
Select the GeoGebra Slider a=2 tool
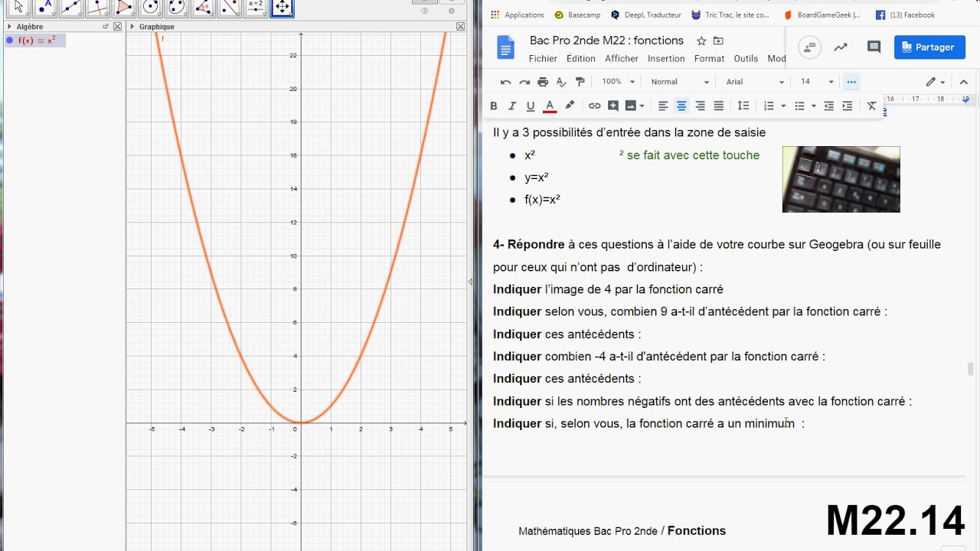(256, 8)
